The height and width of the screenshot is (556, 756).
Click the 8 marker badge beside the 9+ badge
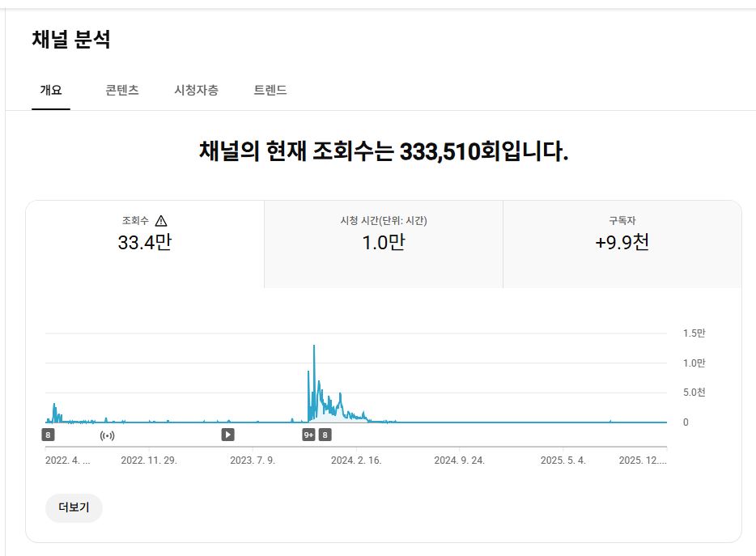click(325, 435)
